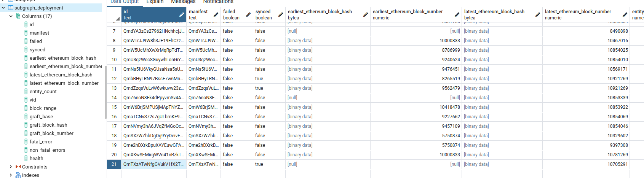Collapse the subgraph_deployment tree node
The height and width of the screenshot is (178, 644).
(3, 8)
